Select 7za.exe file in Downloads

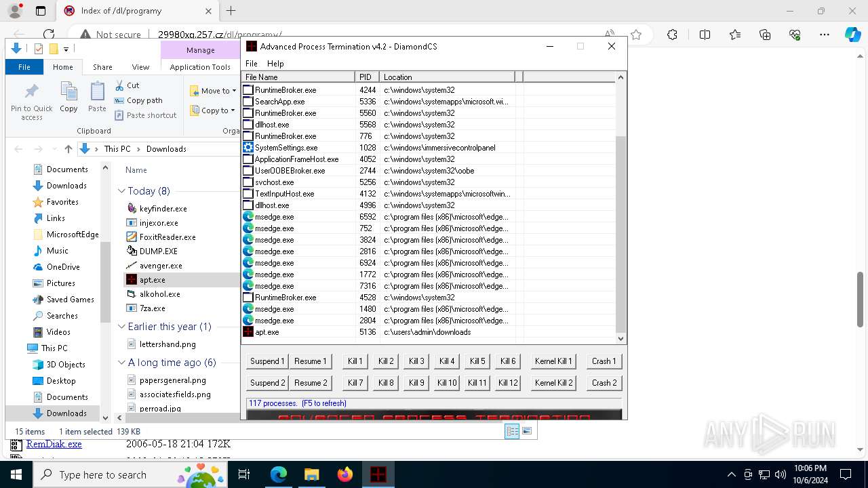pyautogui.click(x=152, y=308)
